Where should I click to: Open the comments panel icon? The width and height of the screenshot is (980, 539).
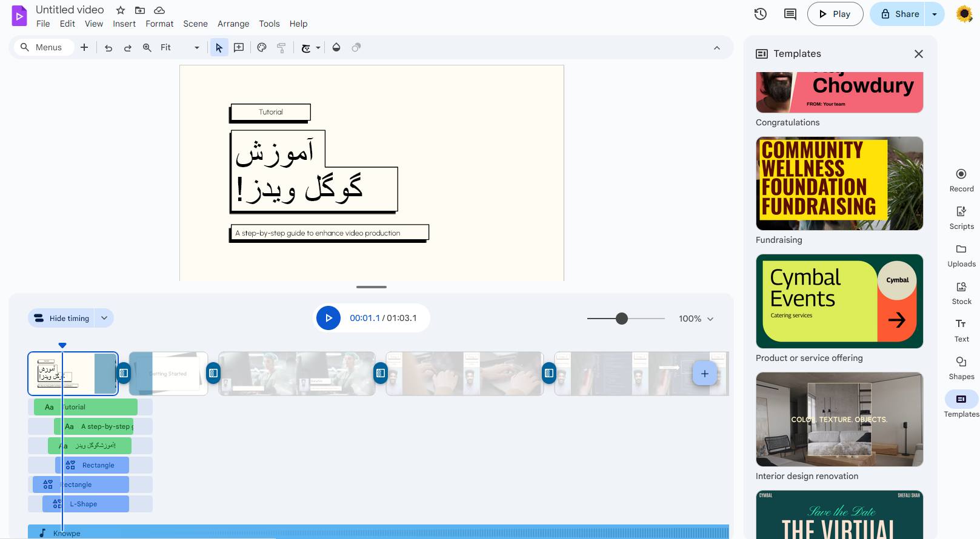[790, 14]
